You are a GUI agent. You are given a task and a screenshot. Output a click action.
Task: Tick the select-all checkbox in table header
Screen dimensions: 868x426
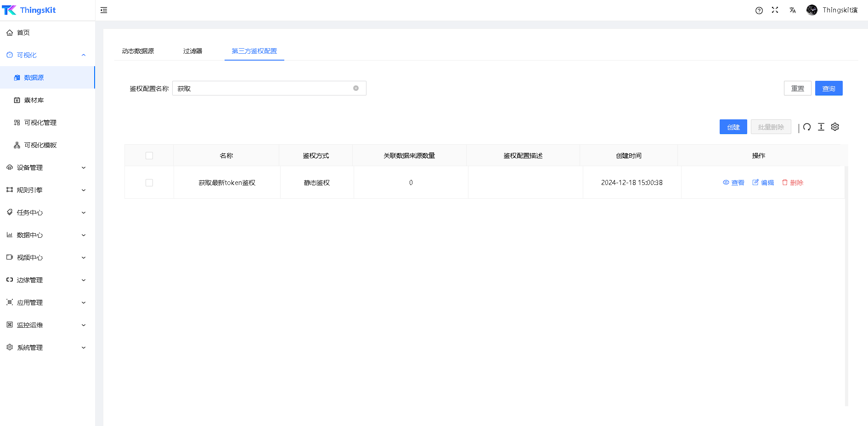pos(149,156)
